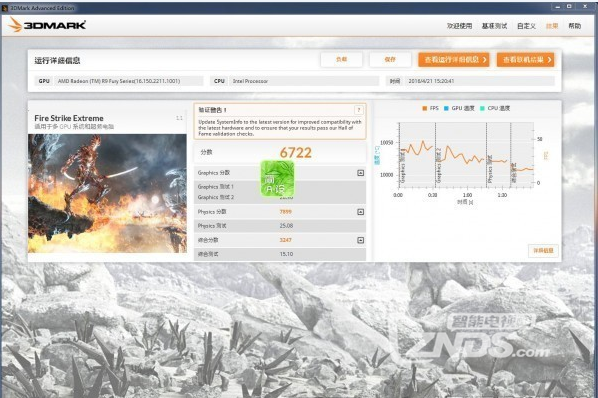598x398 pixels.
Task: Click the arrow on 查看运行详细信息 button
Action: coord(484,59)
